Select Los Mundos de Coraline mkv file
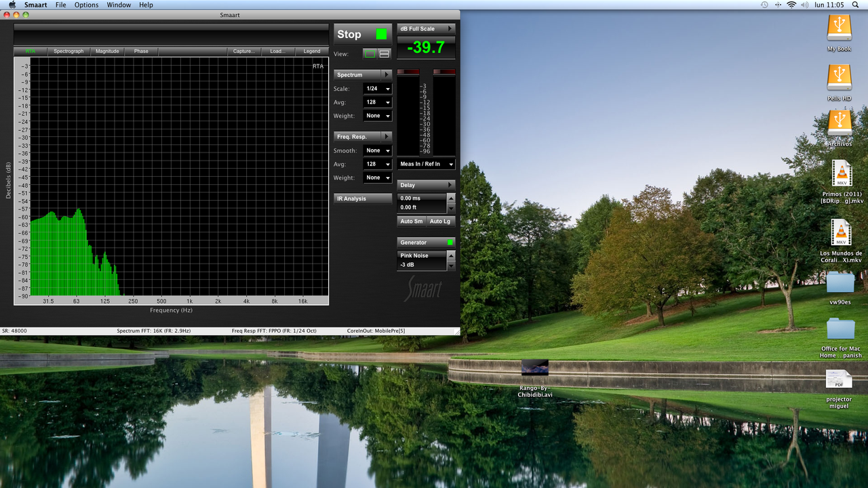The width and height of the screenshot is (868, 488). (x=842, y=232)
